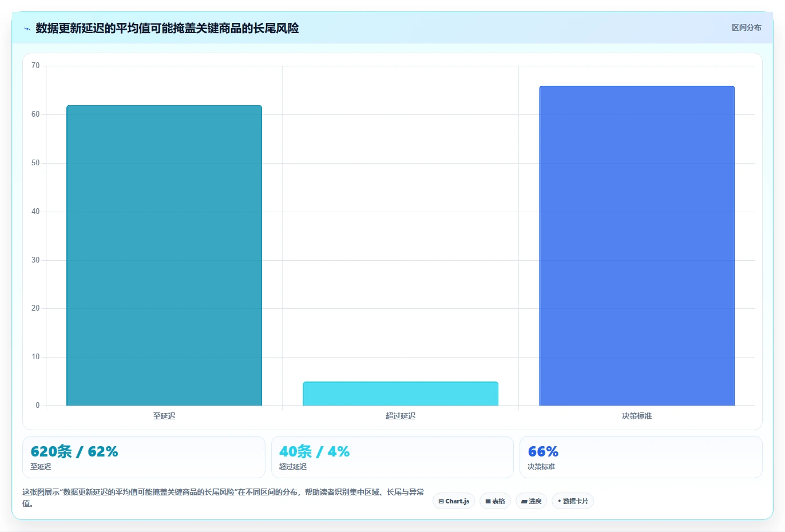Click the 决策标准 x-axis label
The height and width of the screenshot is (532, 785).
coord(637,416)
